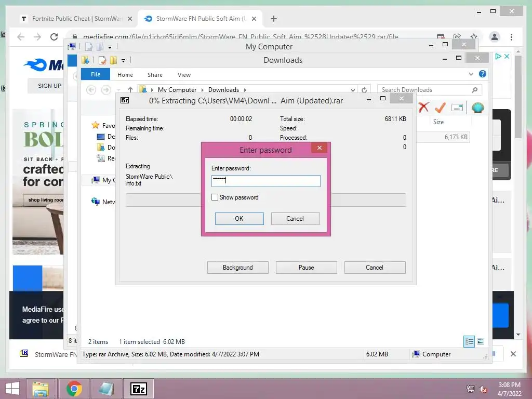Click the rename icon in toolbar
Image resolution: width=532 pixels, height=399 pixels.
pos(457,108)
